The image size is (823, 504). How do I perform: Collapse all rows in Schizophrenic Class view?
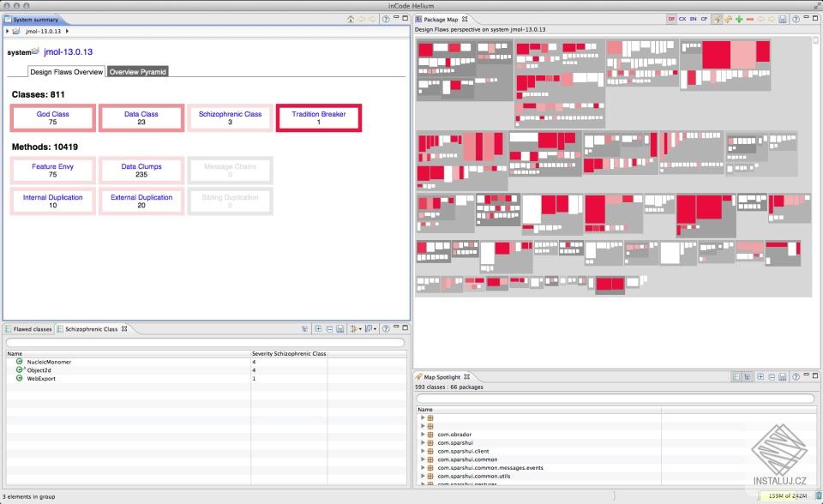coord(329,328)
